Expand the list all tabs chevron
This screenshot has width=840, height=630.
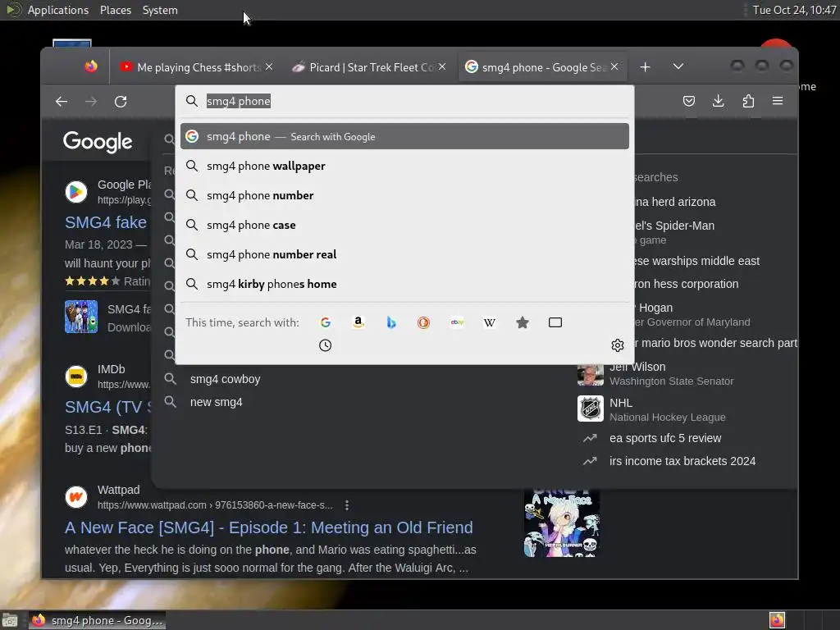[x=678, y=66]
